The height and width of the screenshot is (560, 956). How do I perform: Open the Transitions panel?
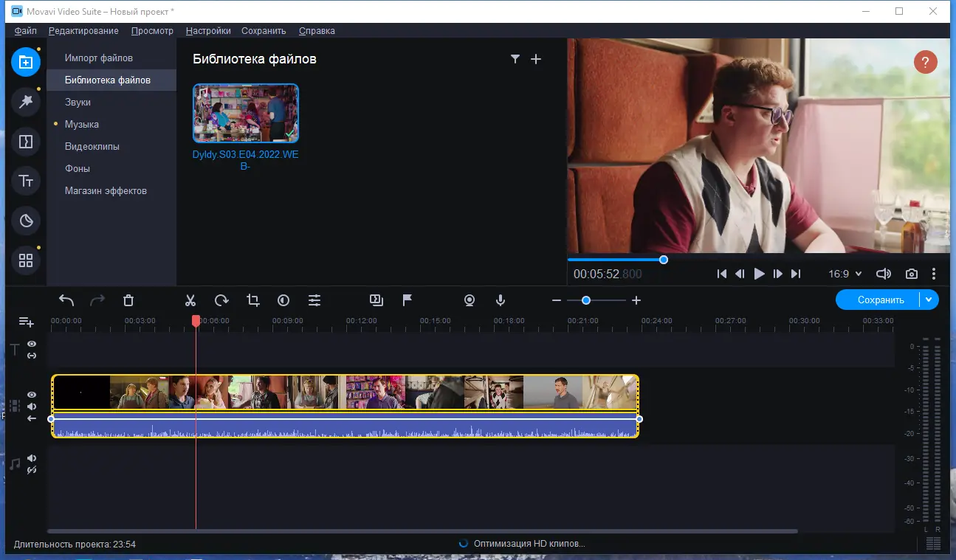(x=26, y=141)
